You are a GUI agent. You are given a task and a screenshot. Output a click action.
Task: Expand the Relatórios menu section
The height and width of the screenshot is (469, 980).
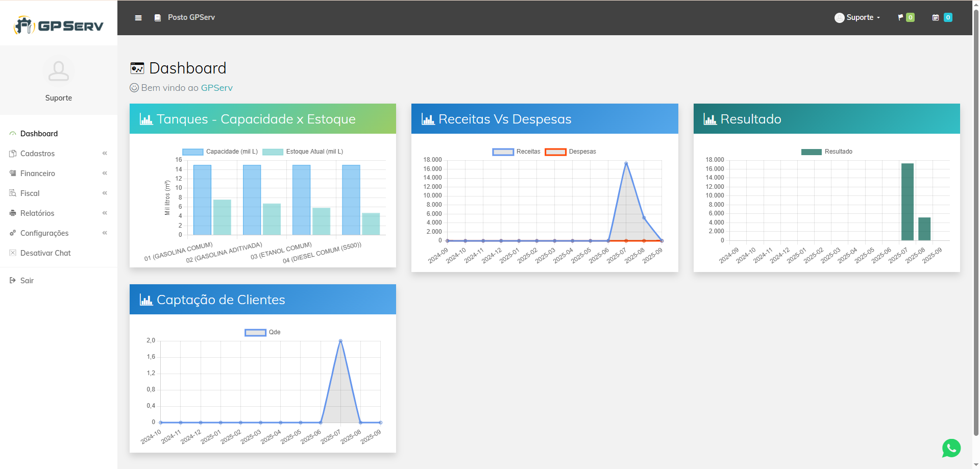coord(104,213)
